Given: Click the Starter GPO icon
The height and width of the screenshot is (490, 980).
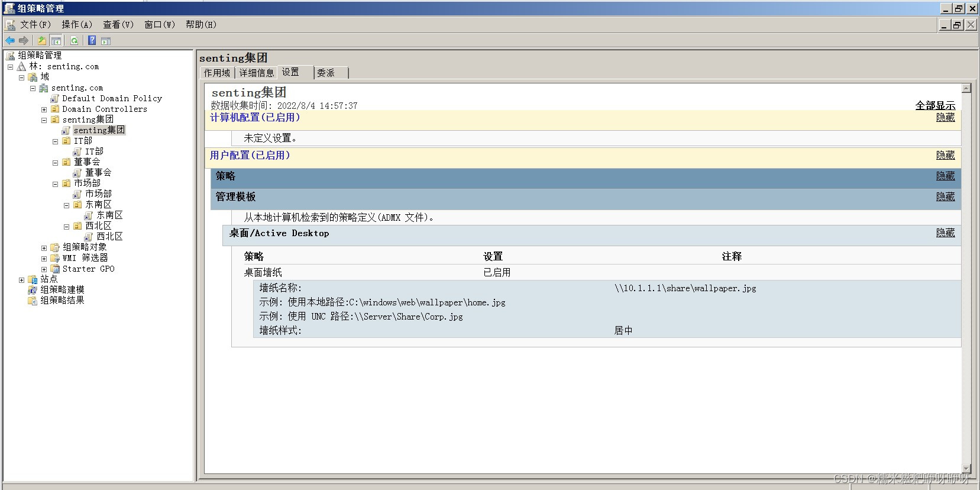Looking at the screenshot, I should coord(55,269).
